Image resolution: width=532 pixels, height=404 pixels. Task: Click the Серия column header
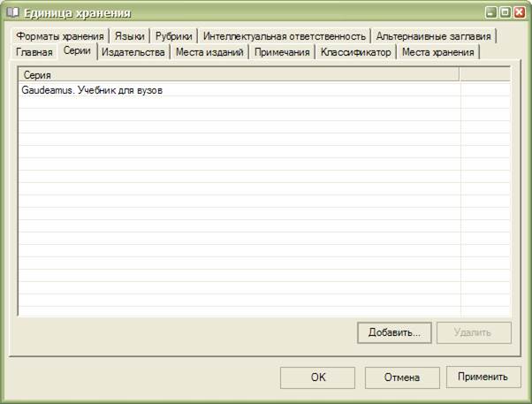(237, 76)
